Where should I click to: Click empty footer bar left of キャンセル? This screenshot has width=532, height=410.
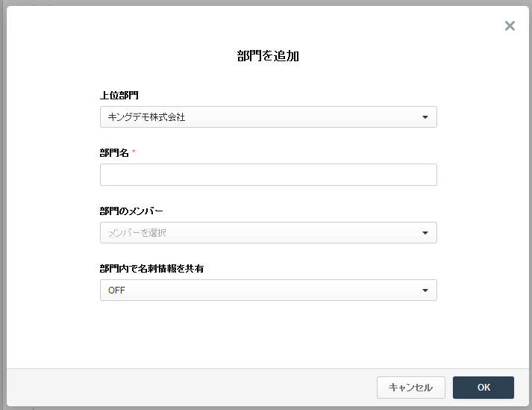pyautogui.click(x=187, y=388)
